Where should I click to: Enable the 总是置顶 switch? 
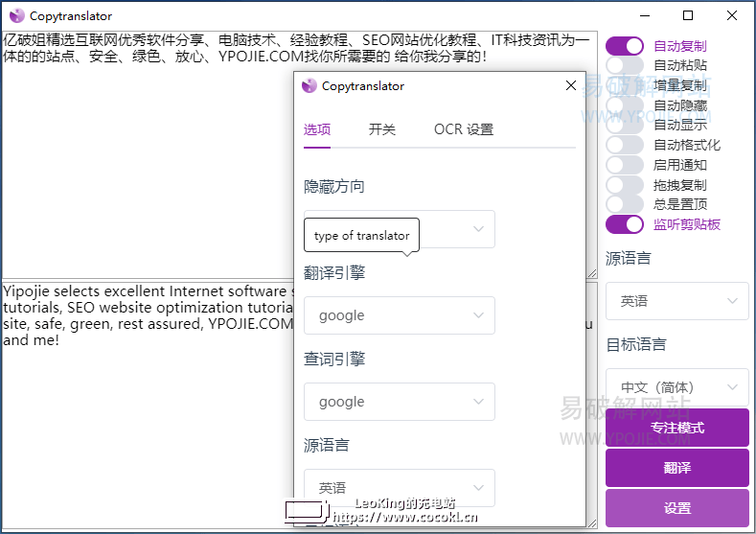[x=625, y=204]
